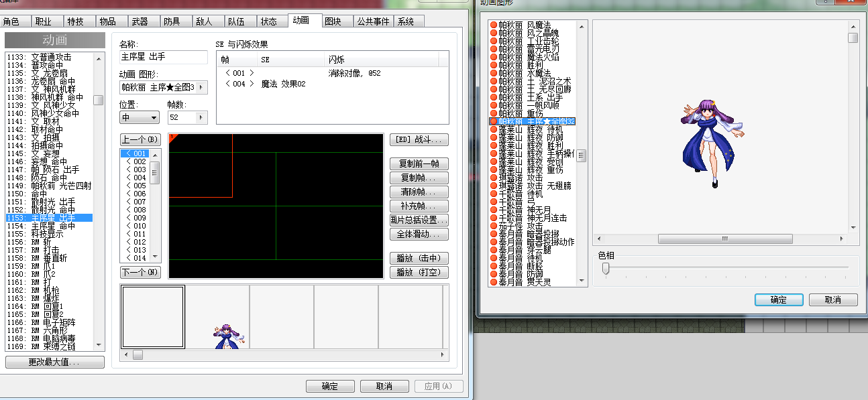This screenshot has height=400, width=868.
Task: Select 千歌音 神无月连击 graphic
Action: (533, 218)
